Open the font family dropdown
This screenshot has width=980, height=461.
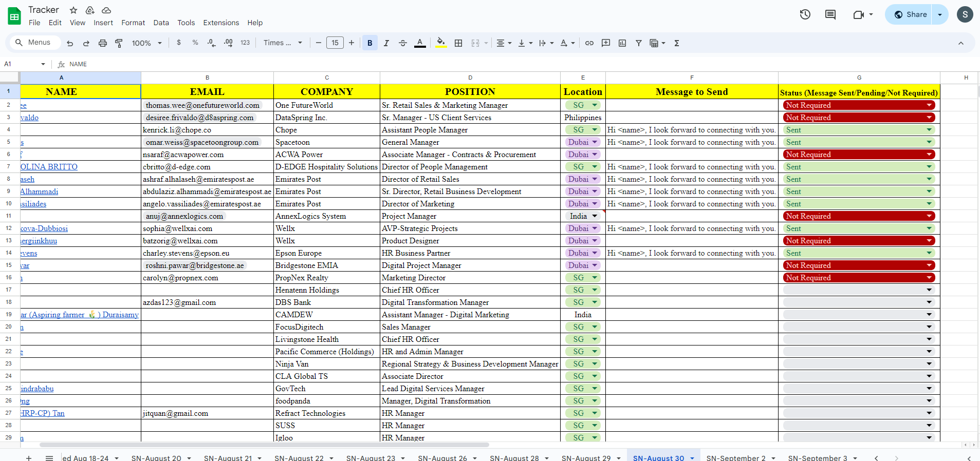pyautogui.click(x=283, y=43)
